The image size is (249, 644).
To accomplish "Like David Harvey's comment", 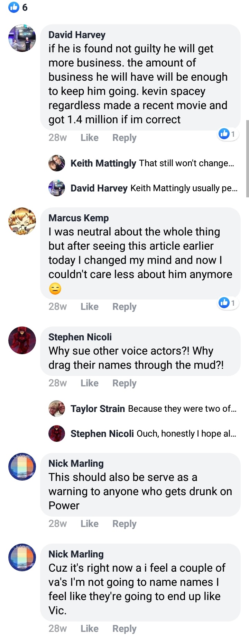I will point(90,137).
